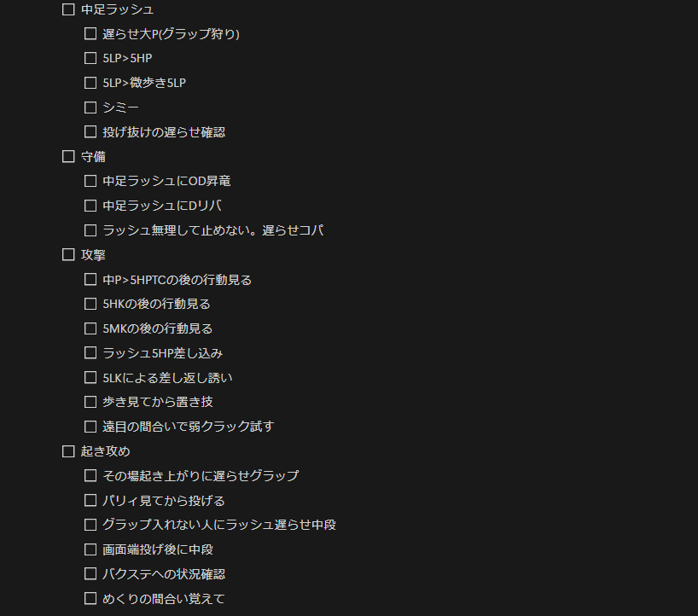Tick the 中P>5HPTCの後の行動見る checkbox

pos(90,280)
